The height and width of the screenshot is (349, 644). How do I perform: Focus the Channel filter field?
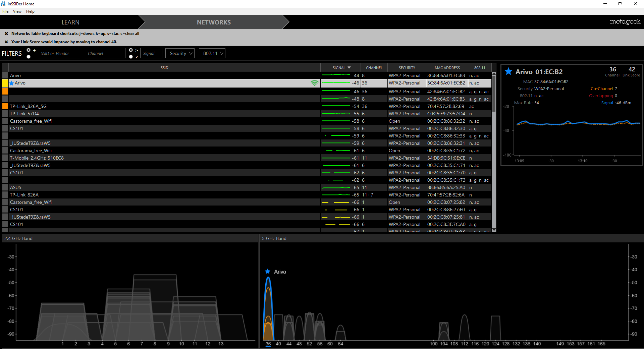[x=105, y=53]
